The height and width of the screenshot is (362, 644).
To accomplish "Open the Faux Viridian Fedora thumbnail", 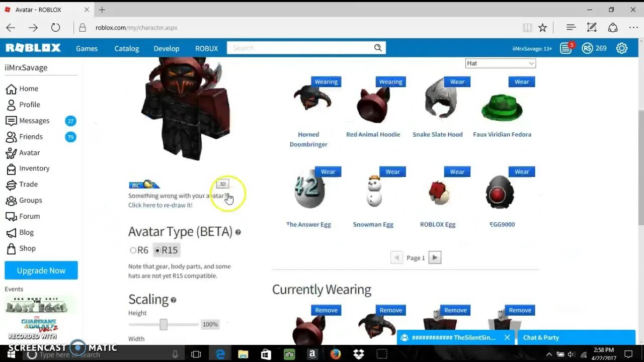I will coord(502,107).
